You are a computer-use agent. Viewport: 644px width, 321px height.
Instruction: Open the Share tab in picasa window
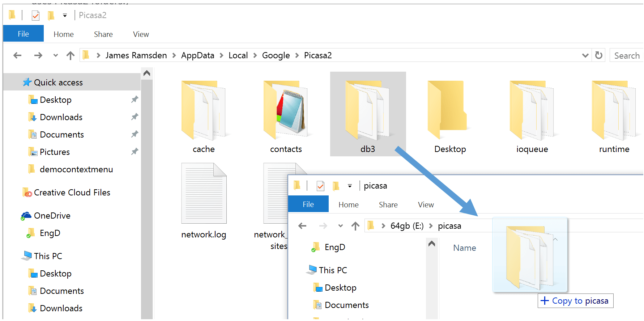388,204
